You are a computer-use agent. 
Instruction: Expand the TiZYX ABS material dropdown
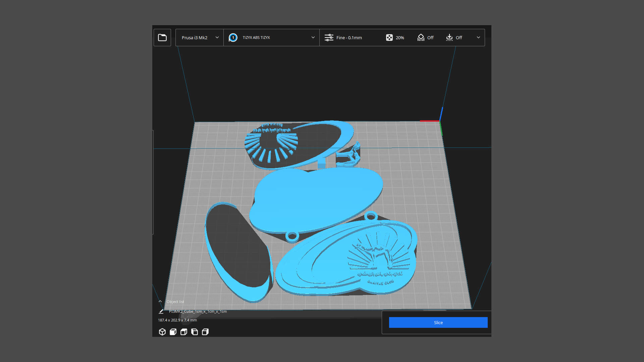[x=313, y=38]
